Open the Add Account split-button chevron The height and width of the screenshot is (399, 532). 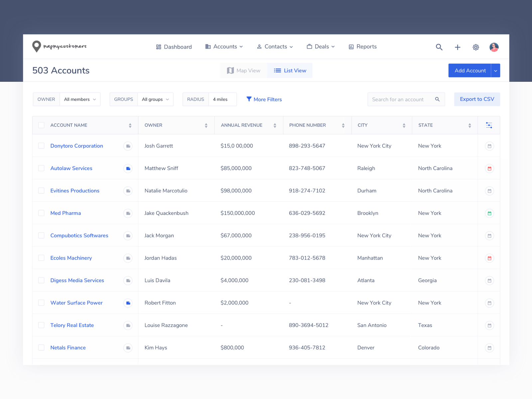click(495, 70)
